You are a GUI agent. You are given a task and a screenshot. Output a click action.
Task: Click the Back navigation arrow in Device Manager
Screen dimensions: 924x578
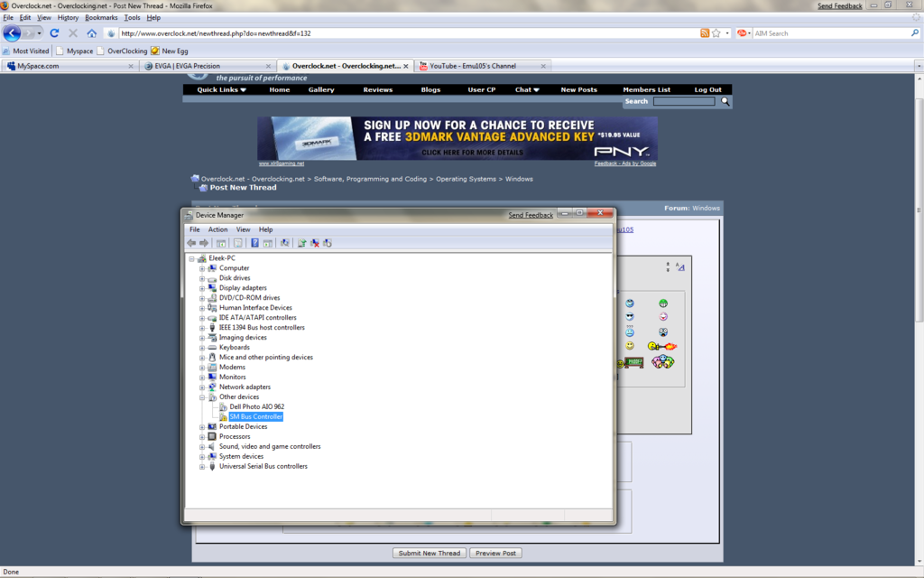pyautogui.click(x=191, y=242)
